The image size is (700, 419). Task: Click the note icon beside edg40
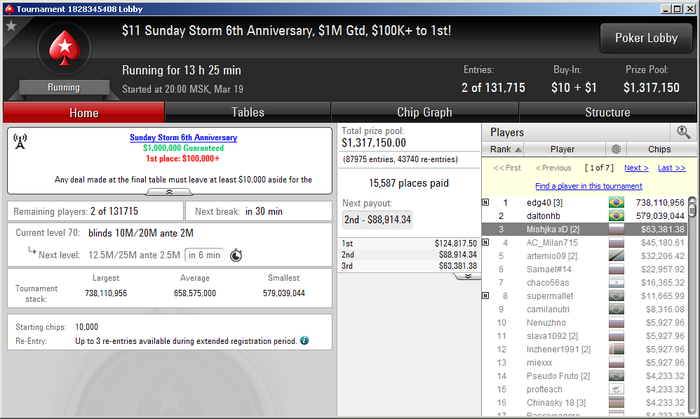tap(486, 203)
